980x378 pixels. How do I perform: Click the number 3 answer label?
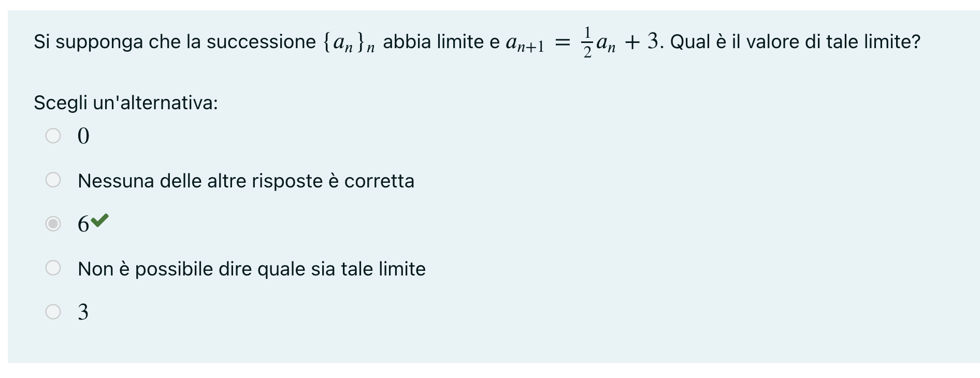tap(83, 312)
